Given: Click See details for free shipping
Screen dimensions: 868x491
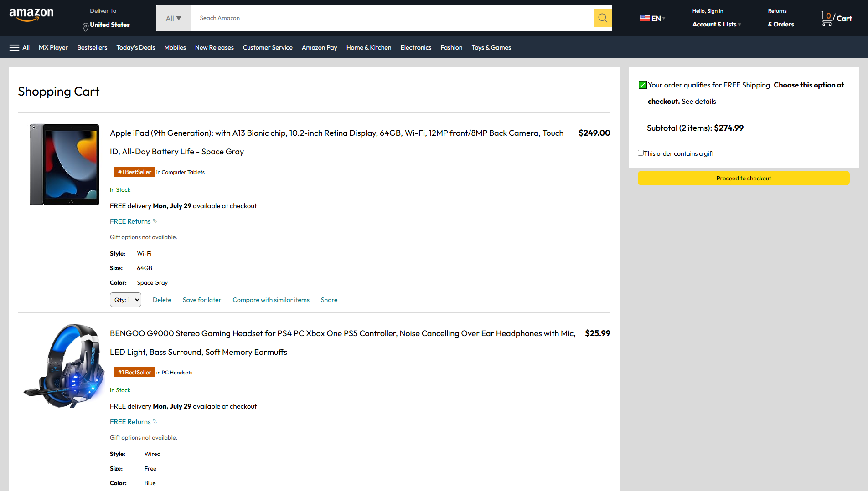Looking at the screenshot, I should tap(698, 101).
